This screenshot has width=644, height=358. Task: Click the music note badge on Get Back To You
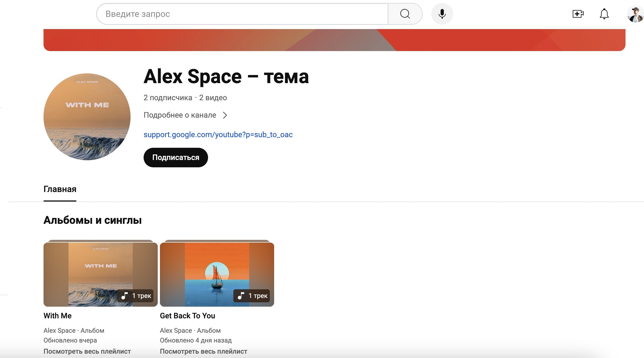[x=241, y=296]
